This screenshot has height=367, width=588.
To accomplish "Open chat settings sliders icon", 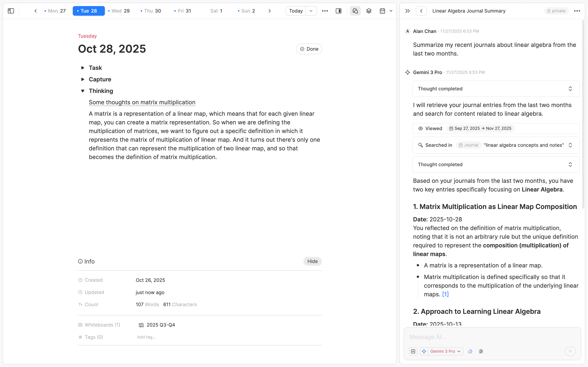I will pyautogui.click(x=481, y=351).
